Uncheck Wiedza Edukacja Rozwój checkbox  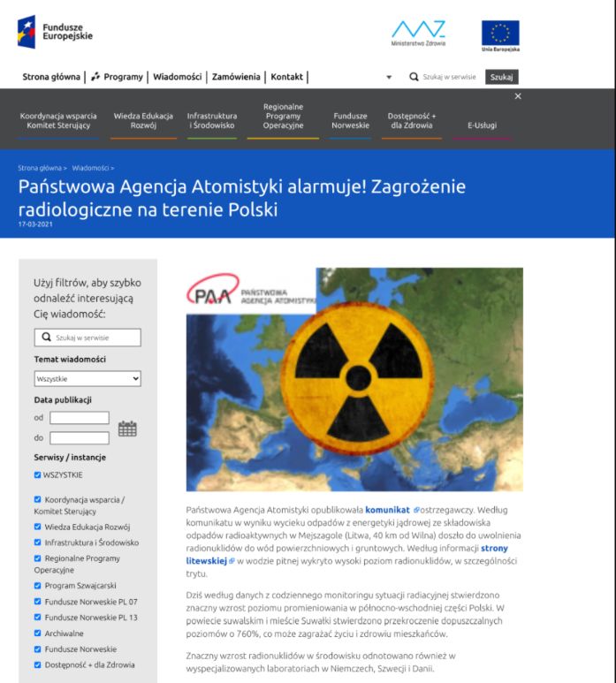(x=37, y=527)
